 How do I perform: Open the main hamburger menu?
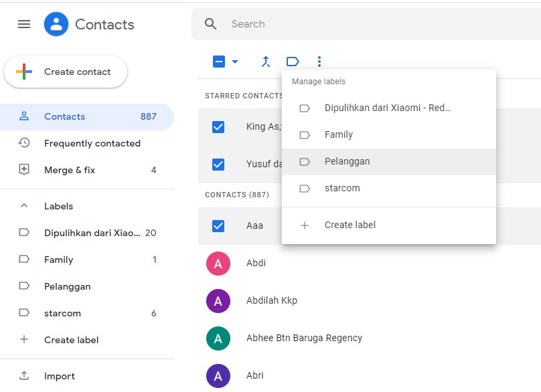[x=24, y=25]
